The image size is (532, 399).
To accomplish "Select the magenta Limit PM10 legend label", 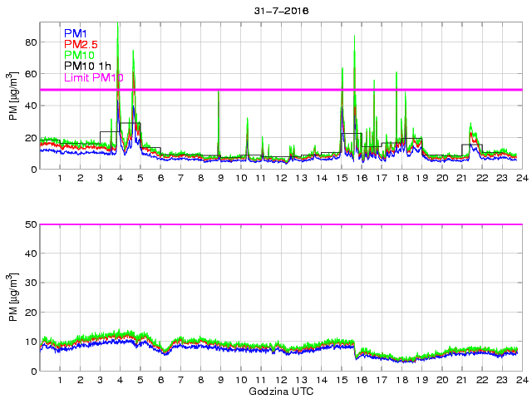I will click(x=94, y=77).
